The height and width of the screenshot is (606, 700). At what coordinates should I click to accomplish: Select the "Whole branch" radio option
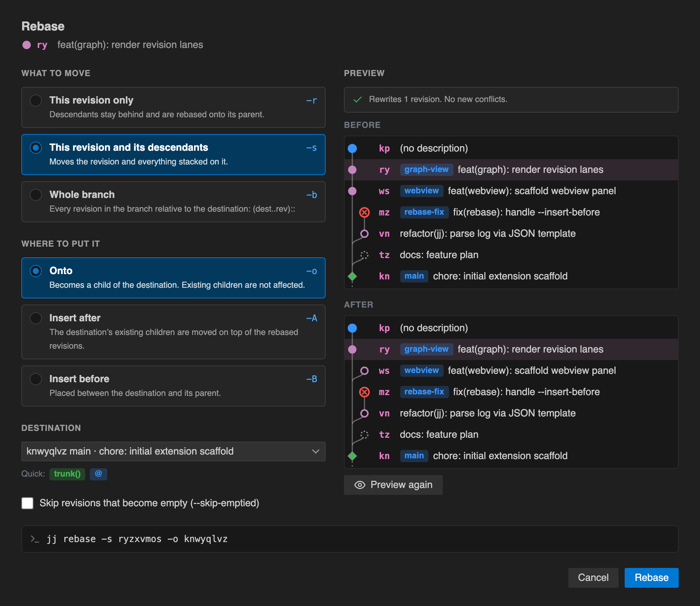pyautogui.click(x=36, y=195)
